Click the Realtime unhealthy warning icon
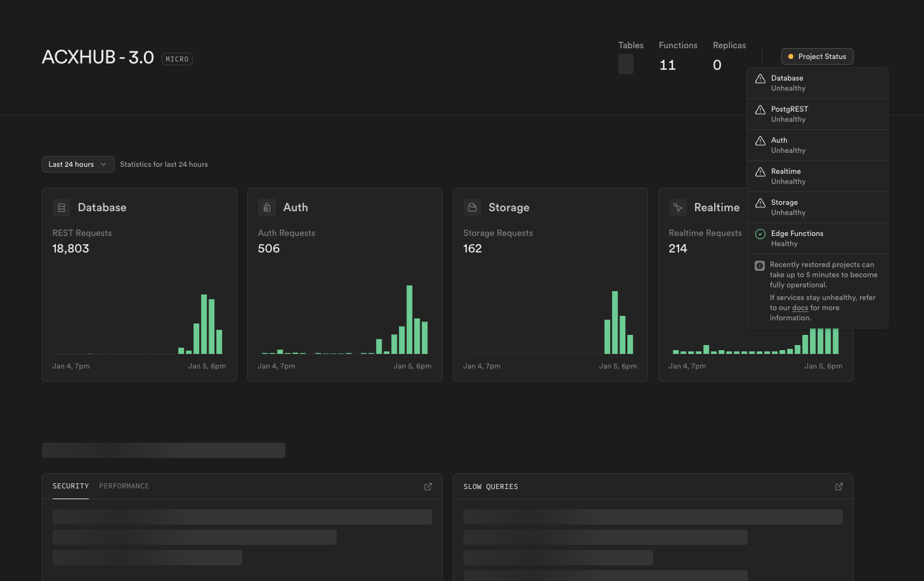This screenshot has width=924, height=581. [760, 172]
